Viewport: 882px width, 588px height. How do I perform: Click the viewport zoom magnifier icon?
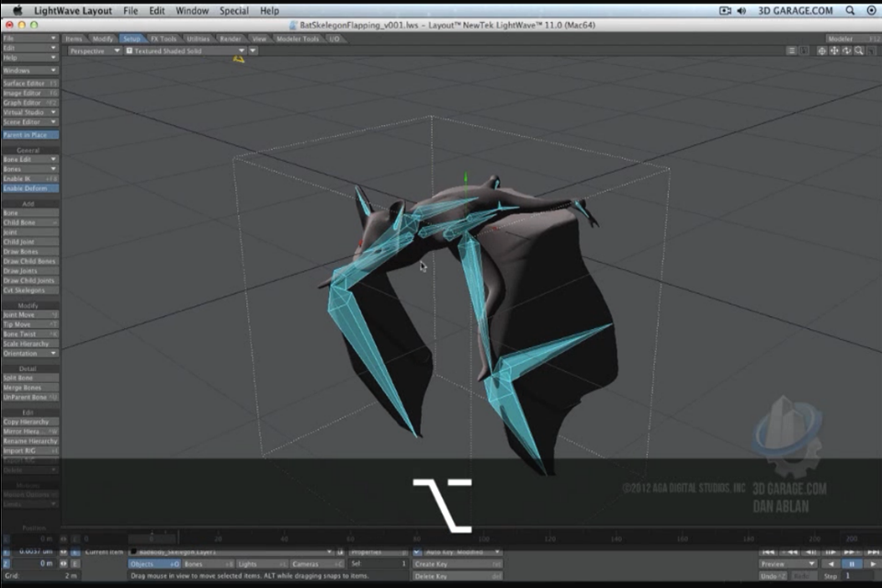(x=859, y=51)
